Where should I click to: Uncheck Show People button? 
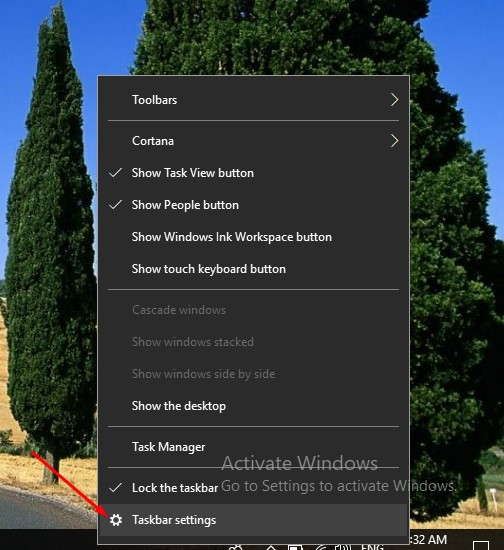pyautogui.click(x=253, y=205)
